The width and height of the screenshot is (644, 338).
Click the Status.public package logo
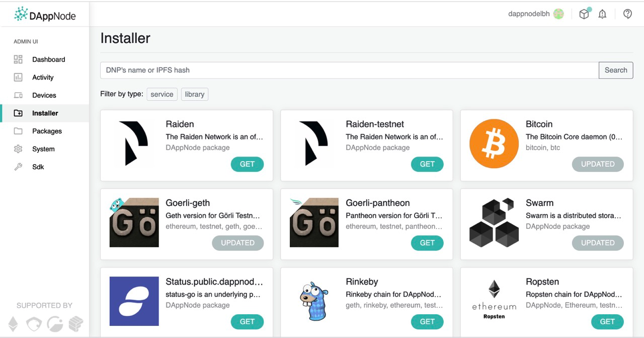tap(134, 301)
